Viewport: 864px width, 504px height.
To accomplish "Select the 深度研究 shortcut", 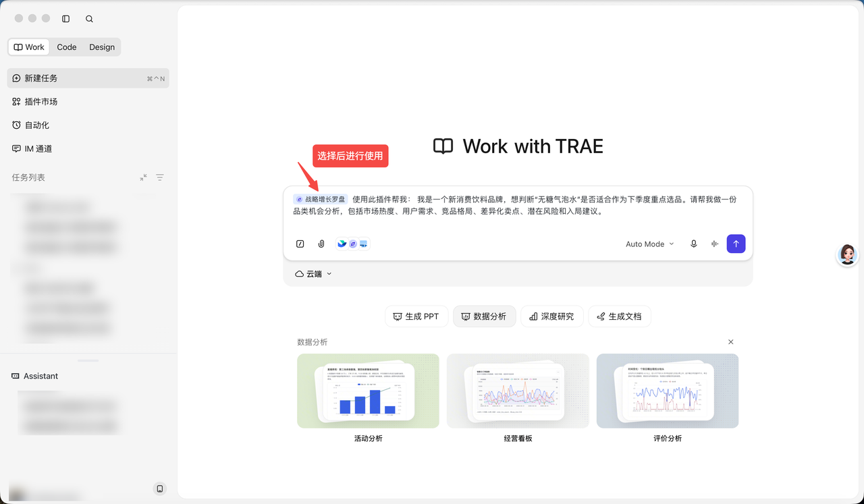I will point(551,316).
